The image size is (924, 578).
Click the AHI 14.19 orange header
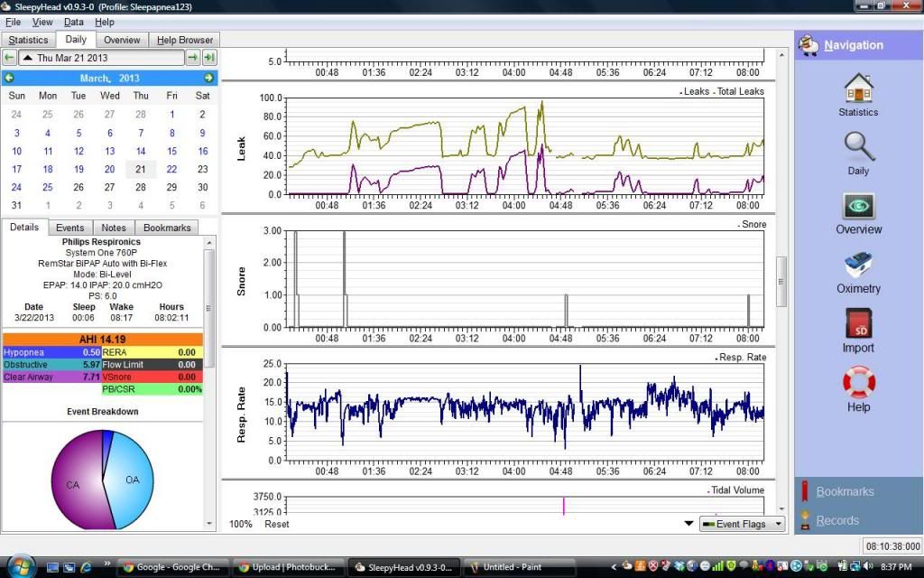pyautogui.click(x=103, y=340)
